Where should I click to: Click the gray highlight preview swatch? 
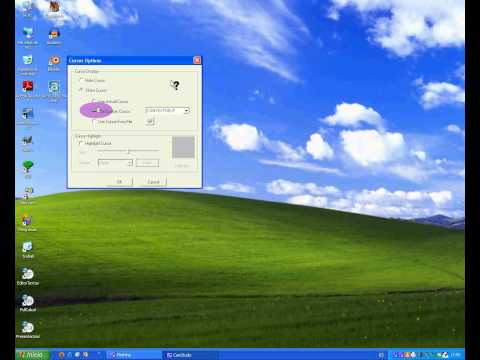tap(183, 147)
